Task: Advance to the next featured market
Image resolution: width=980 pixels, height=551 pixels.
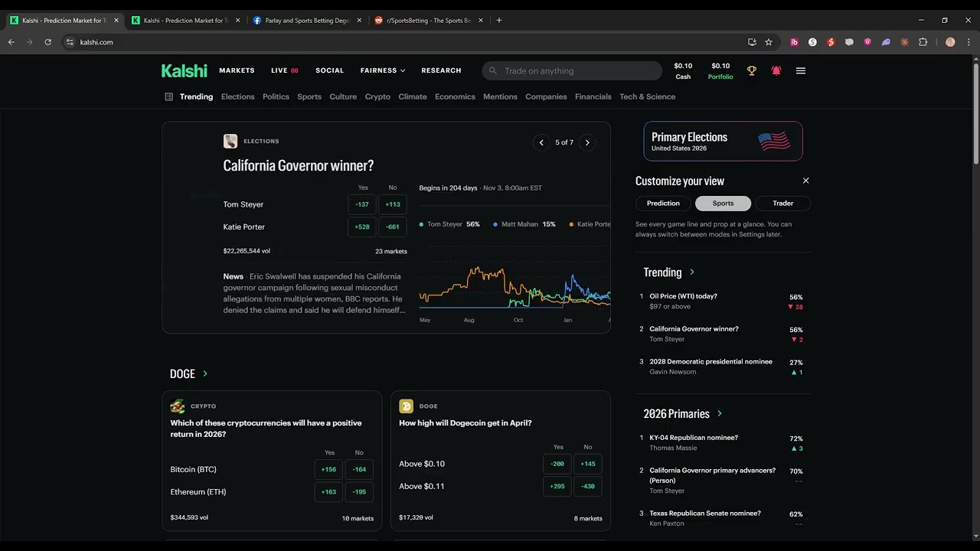Action: pos(587,142)
